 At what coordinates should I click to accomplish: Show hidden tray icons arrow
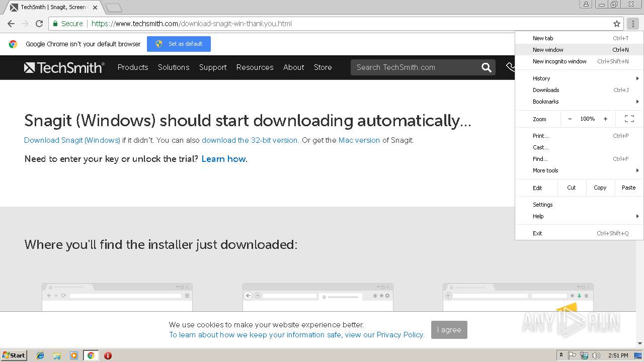[x=561, y=355]
